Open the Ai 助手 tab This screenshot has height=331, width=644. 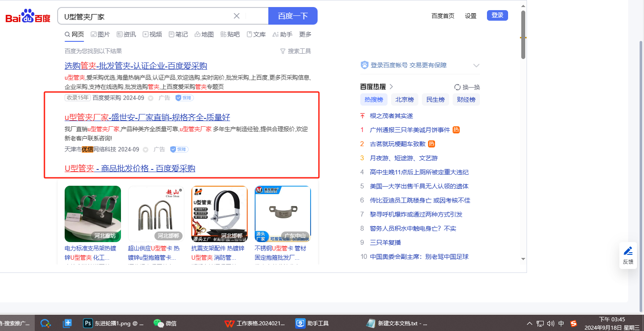coord(282,34)
